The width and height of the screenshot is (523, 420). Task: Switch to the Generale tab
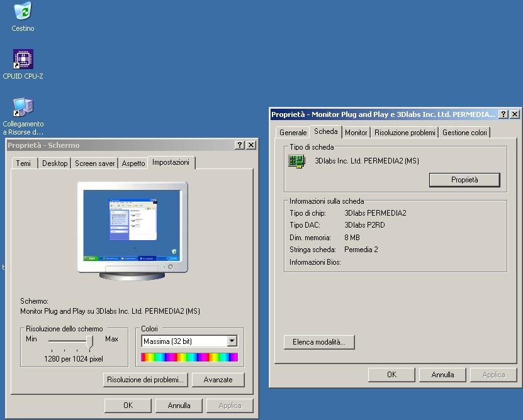293,133
